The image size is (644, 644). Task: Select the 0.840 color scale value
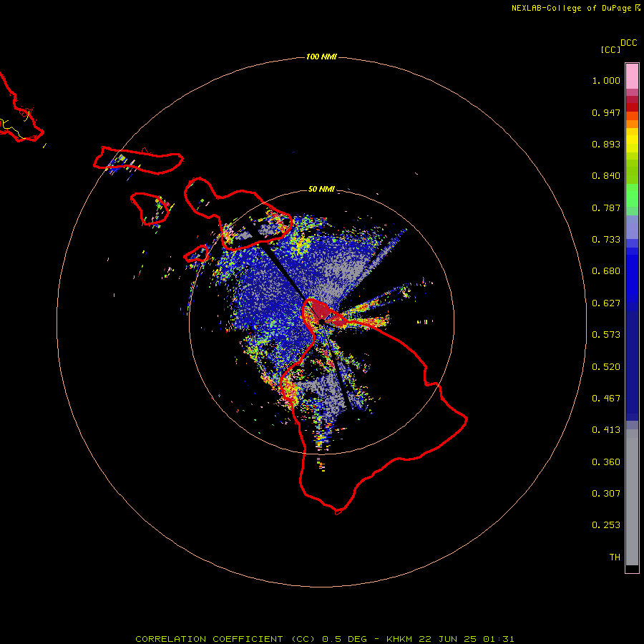tap(606, 176)
